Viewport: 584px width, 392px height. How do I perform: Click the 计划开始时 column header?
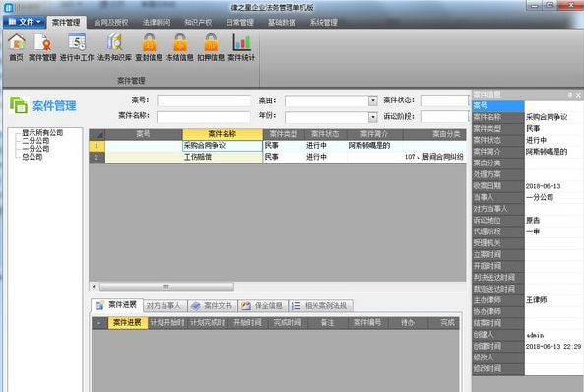pyautogui.click(x=167, y=323)
